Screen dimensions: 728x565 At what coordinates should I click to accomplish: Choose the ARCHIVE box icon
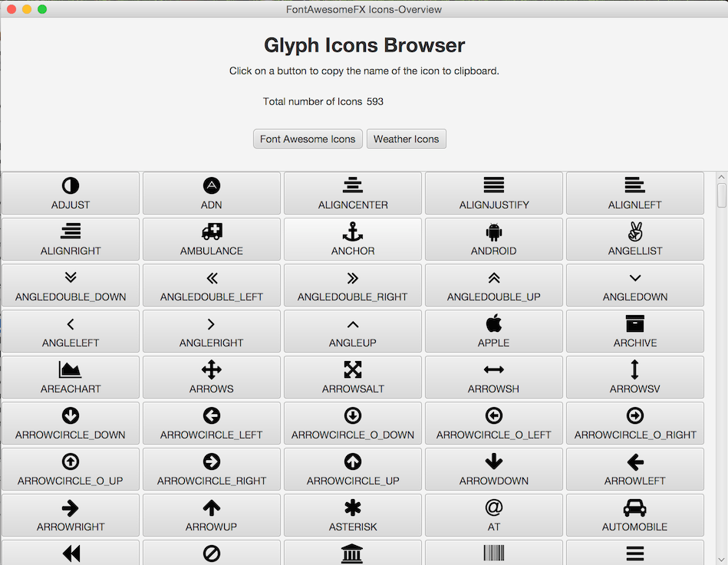[635, 331]
